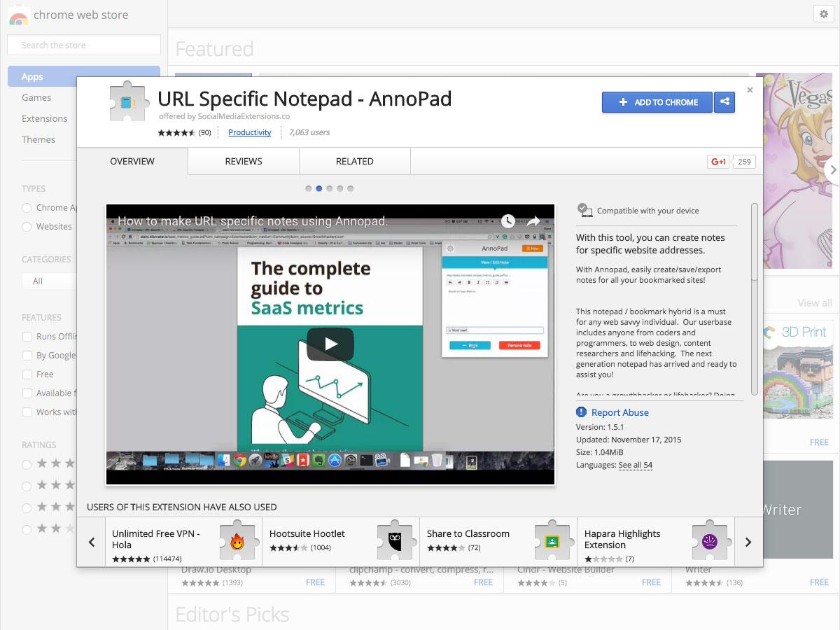Click offered by SocialMediaExtensions.co
This screenshot has height=630, width=840.
(x=224, y=116)
